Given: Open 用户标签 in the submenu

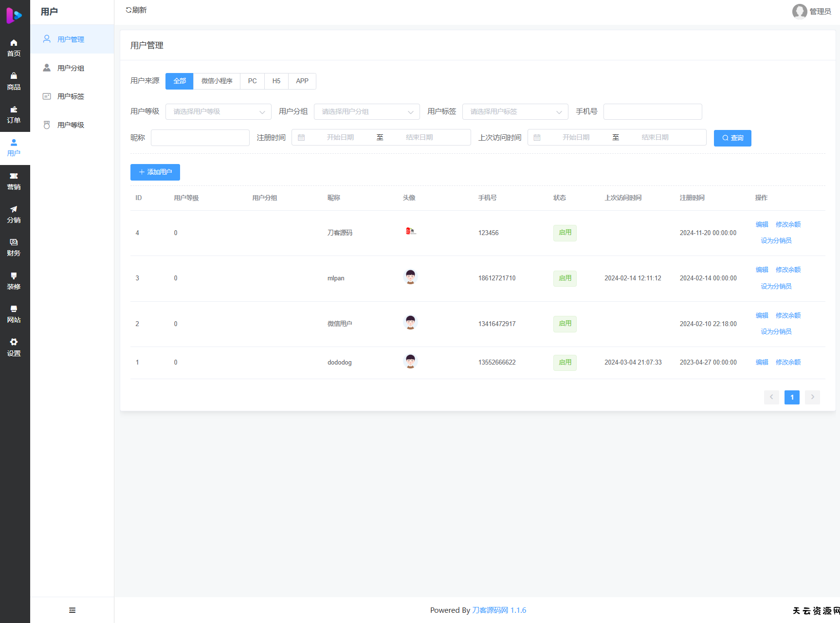Looking at the screenshot, I should (71, 96).
